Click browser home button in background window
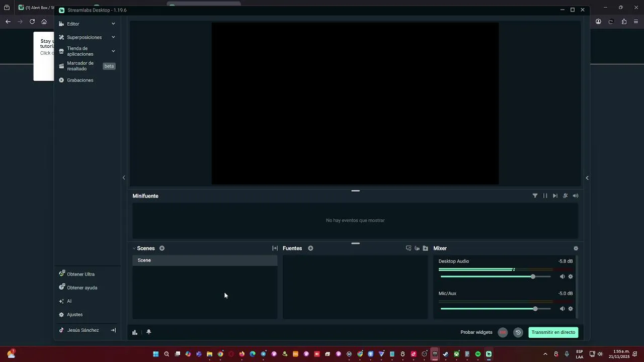This screenshot has width=644, height=362. pos(44,22)
